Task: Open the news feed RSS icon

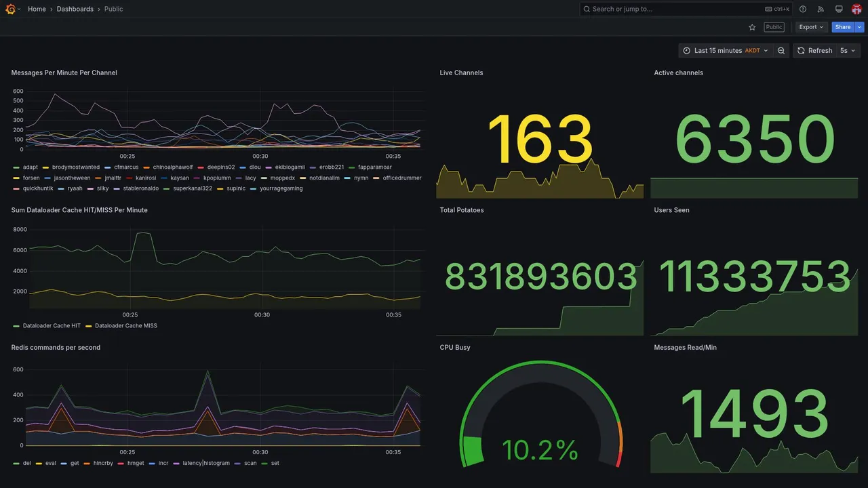Action: pos(821,9)
